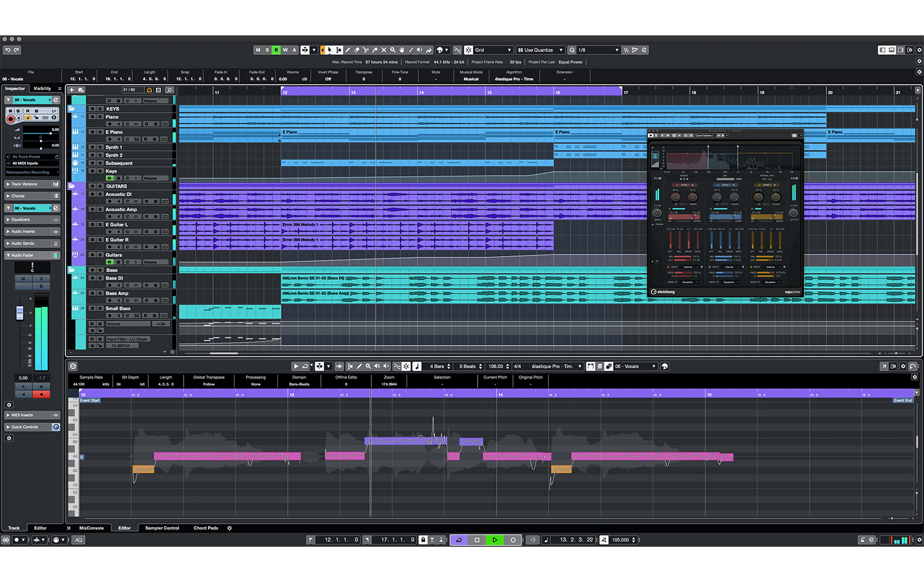The width and height of the screenshot is (924, 582).
Task: Toggle record enable in the inspector
Action: [10, 118]
